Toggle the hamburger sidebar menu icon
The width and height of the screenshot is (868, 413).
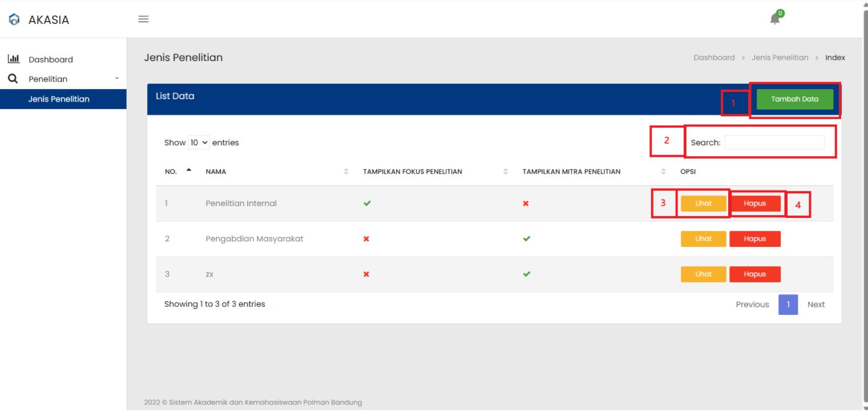(x=143, y=19)
